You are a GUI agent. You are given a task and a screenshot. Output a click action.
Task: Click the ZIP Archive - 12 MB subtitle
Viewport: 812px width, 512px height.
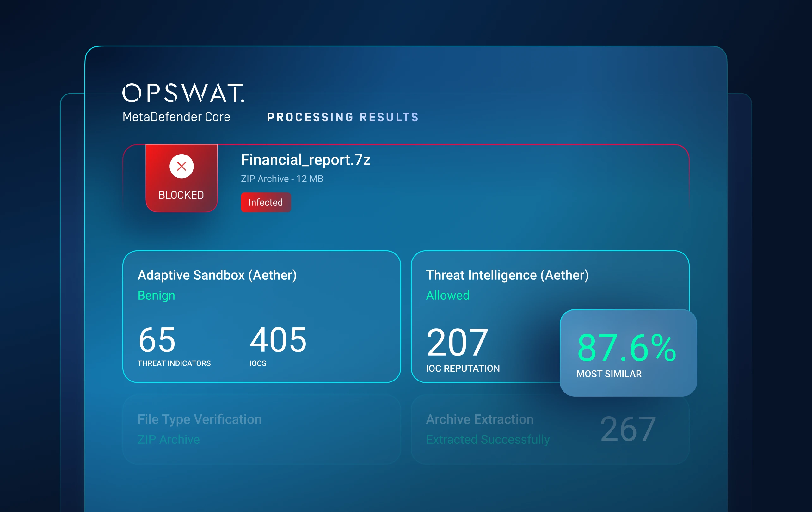tap(282, 179)
